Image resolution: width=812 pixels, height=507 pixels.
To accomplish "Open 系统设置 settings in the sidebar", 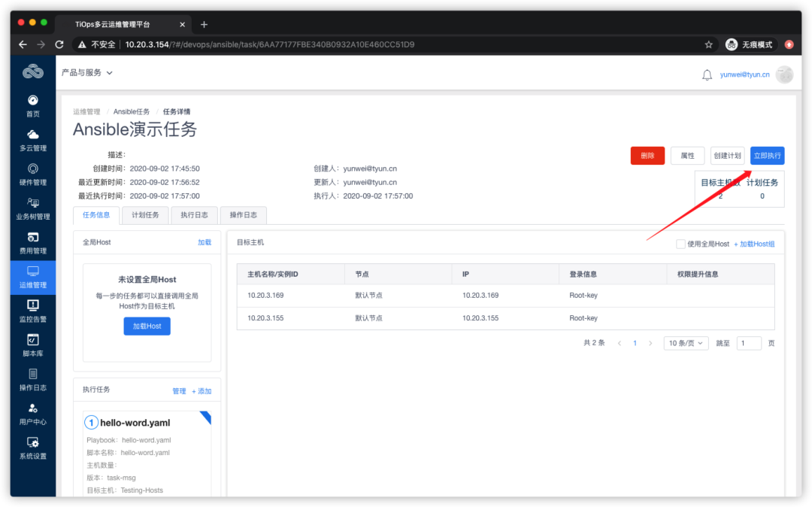I will (x=32, y=448).
